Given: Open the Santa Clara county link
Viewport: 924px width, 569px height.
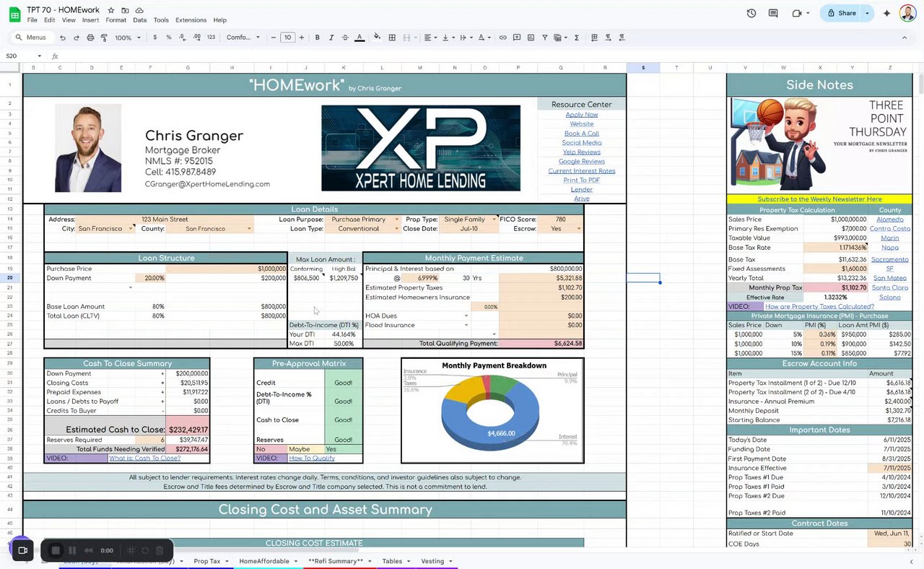Looking at the screenshot, I should pos(889,287).
